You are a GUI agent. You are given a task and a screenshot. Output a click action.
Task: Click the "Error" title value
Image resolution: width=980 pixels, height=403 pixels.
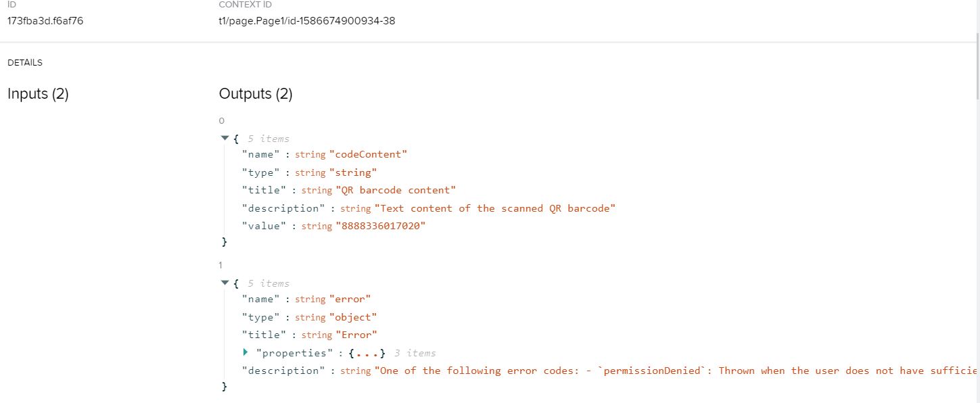[x=356, y=335]
